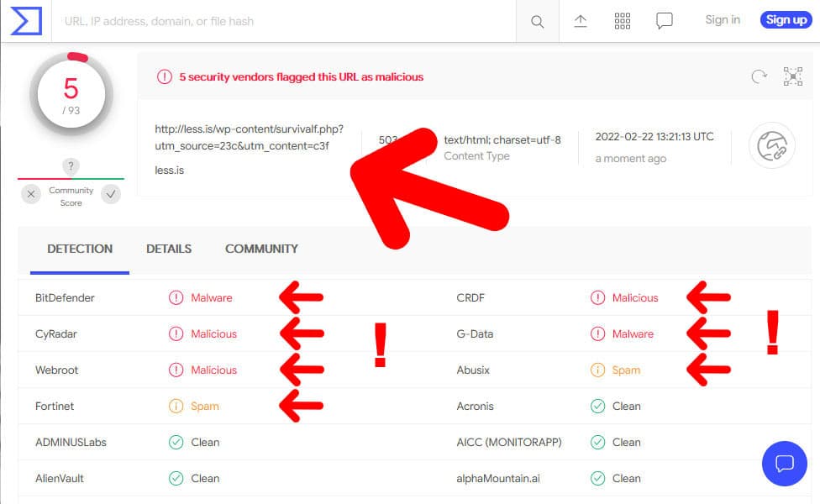Switch to the DETAILS tab
This screenshot has width=820, height=504.
pyautogui.click(x=169, y=249)
